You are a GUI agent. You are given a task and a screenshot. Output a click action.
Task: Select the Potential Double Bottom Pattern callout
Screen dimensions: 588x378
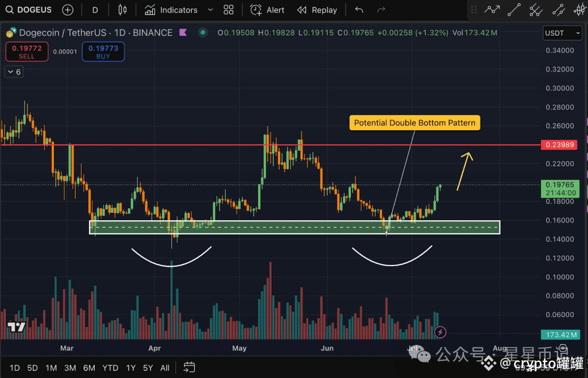click(415, 123)
